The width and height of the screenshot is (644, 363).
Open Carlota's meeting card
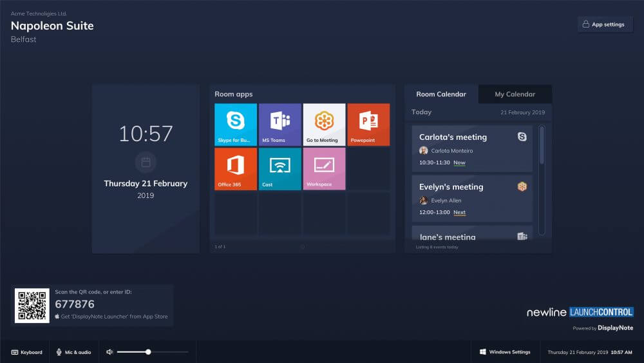click(472, 149)
